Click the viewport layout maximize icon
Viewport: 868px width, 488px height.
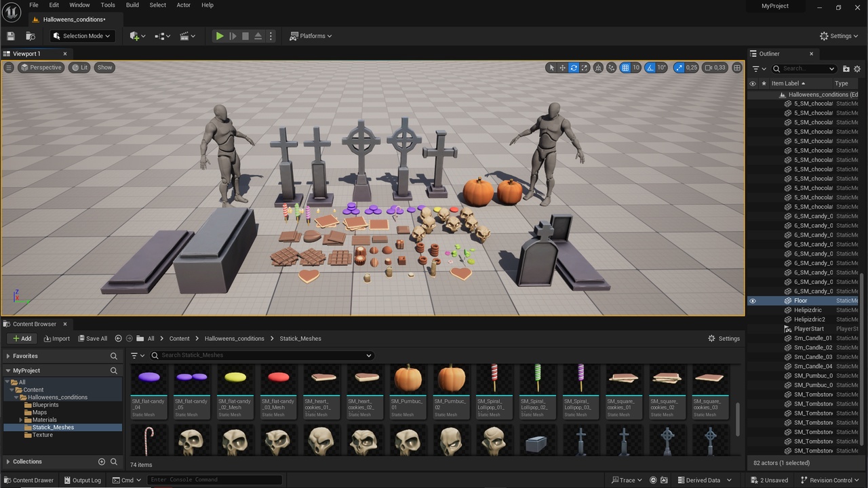(x=737, y=68)
